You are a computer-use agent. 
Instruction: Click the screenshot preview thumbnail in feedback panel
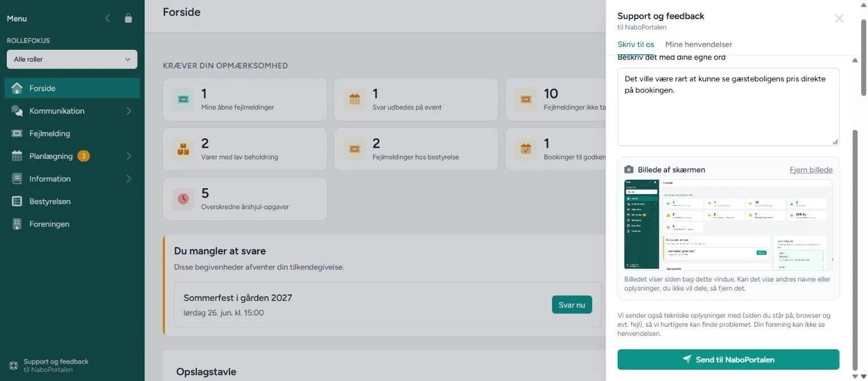[728, 224]
